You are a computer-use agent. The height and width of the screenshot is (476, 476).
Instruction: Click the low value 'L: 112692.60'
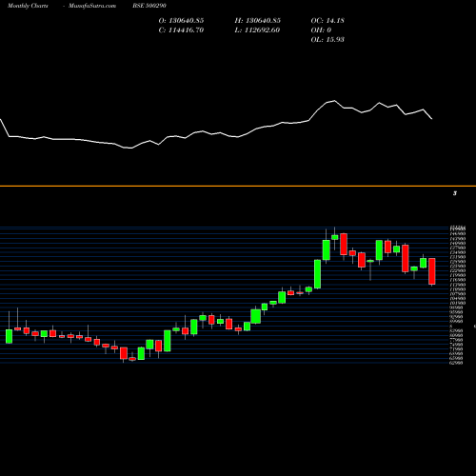coord(257,30)
